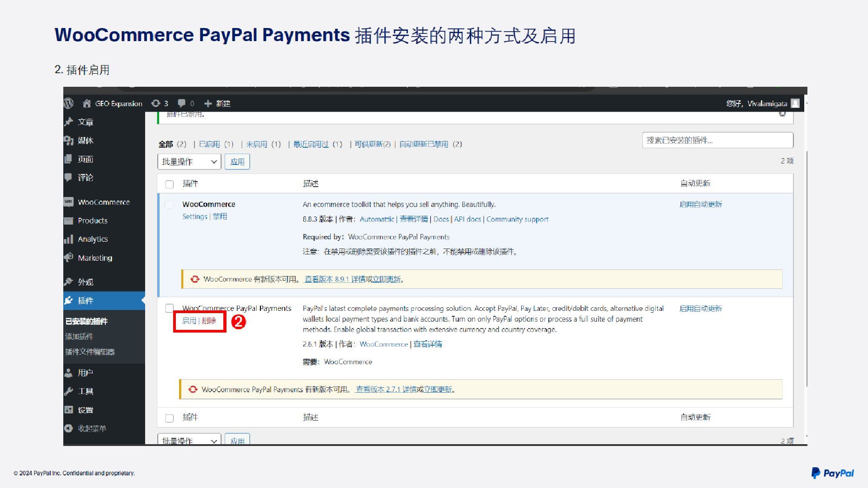Click the Automattic author link
Image resolution: width=868 pixels, height=488 pixels.
coord(377,219)
